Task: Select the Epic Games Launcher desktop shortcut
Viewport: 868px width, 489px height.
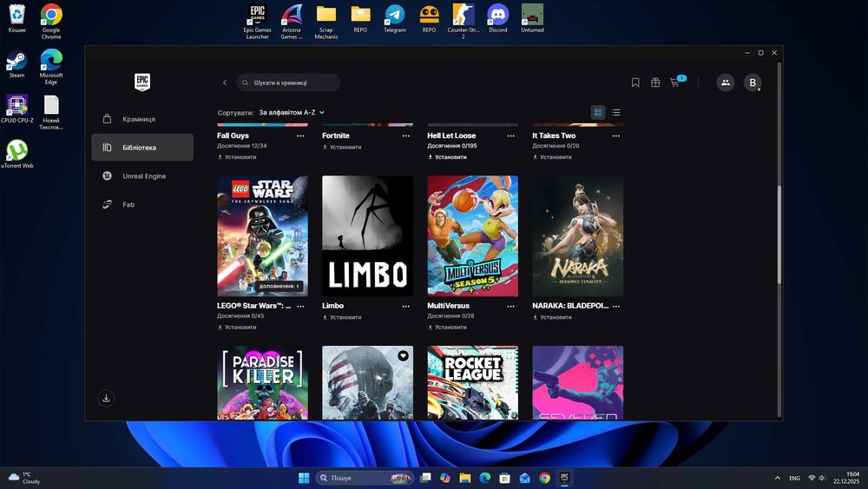Action: (x=258, y=22)
